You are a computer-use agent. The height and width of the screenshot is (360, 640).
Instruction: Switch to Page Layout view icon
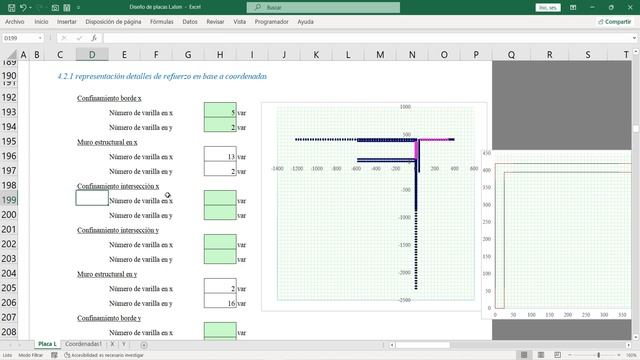[x=541, y=355]
